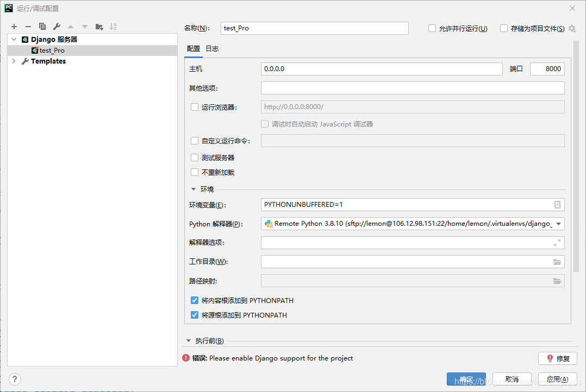586x392 pixels.
Task: Click the help question mark button
Action: pyautogui.click(x=15, y=380)
